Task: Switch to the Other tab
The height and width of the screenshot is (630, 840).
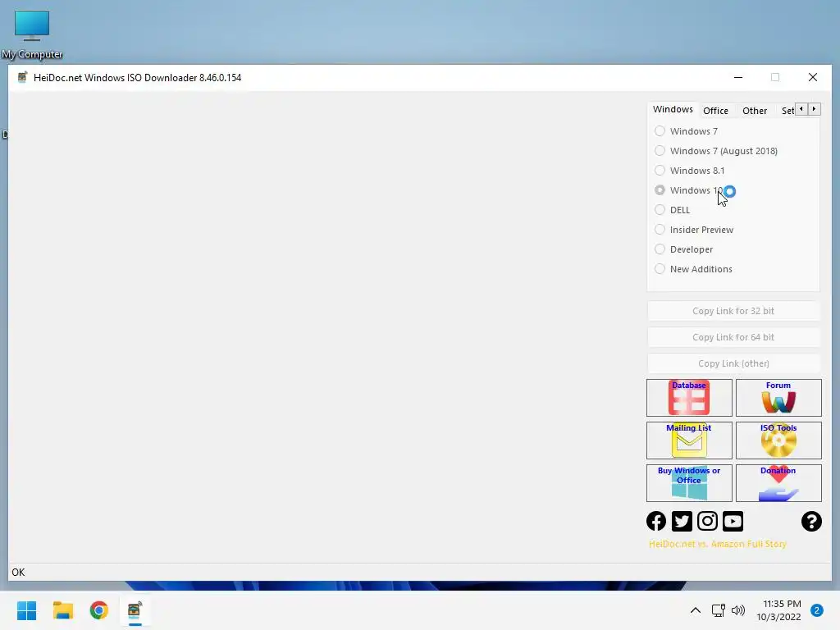Action: pyautogui.click(x=755, y=111)
